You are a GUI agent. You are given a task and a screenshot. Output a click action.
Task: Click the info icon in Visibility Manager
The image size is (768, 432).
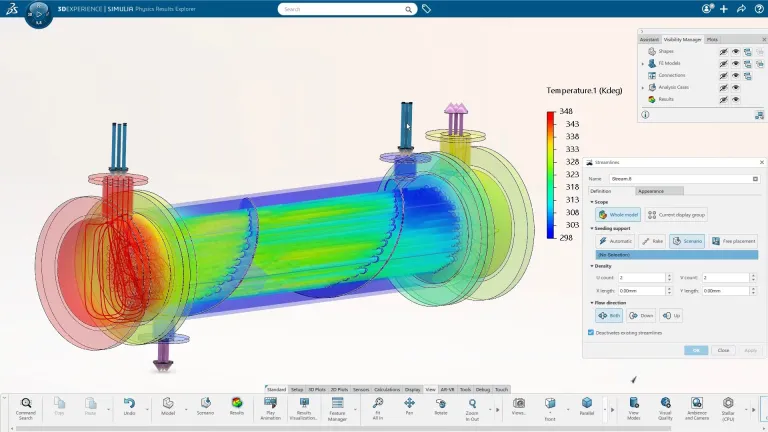(645, 115)
